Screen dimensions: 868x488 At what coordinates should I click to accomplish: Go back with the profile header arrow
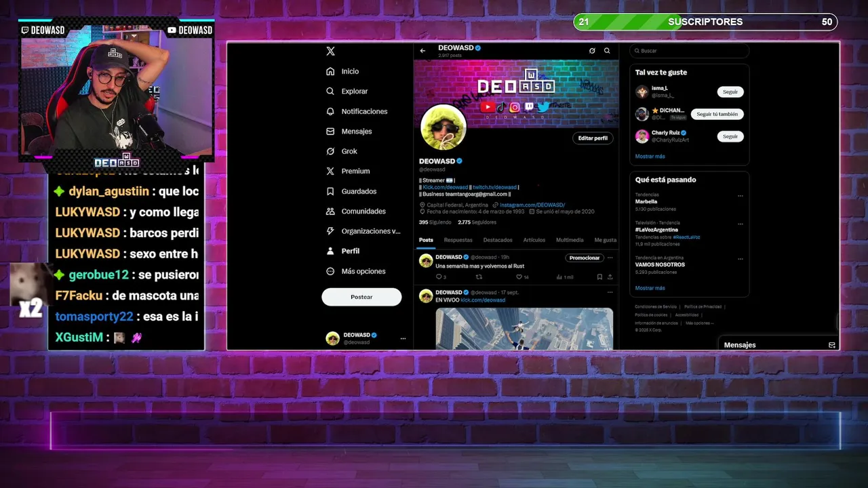(422, 51)
